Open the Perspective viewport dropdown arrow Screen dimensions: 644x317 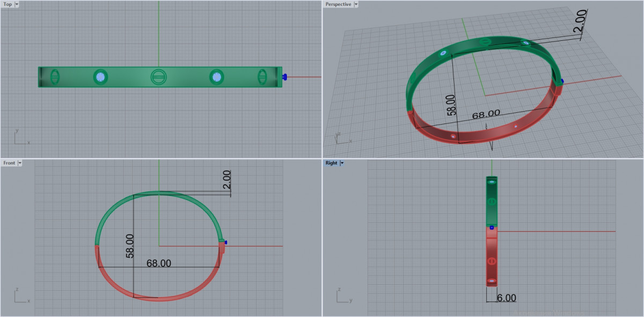356,4
